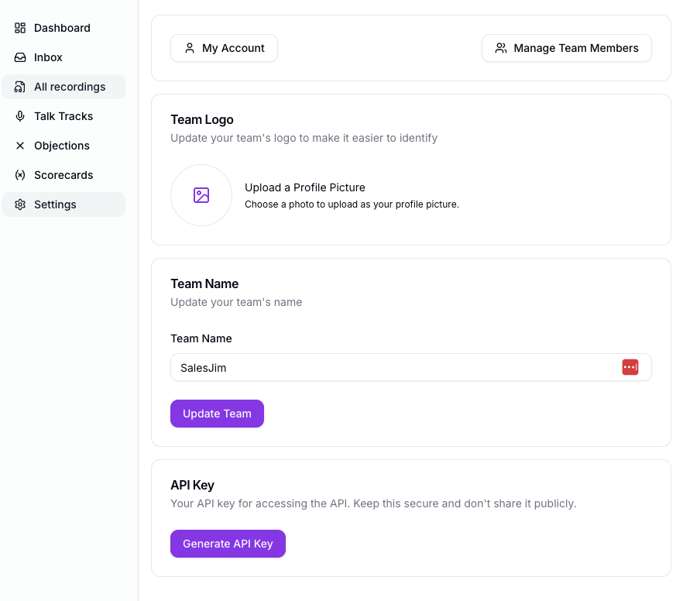Open the Inbox page
The height and width of the screenshot is (601, 700).
[48, 57]
